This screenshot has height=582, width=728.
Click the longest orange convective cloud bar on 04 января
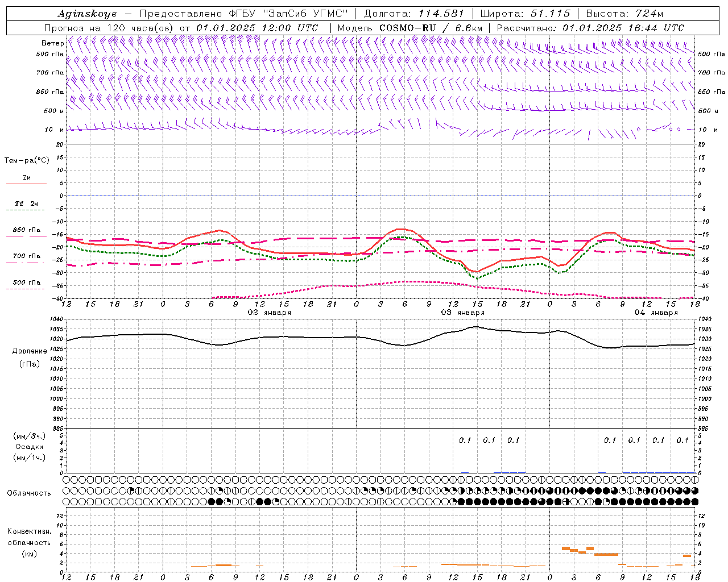tap(606, 554)
